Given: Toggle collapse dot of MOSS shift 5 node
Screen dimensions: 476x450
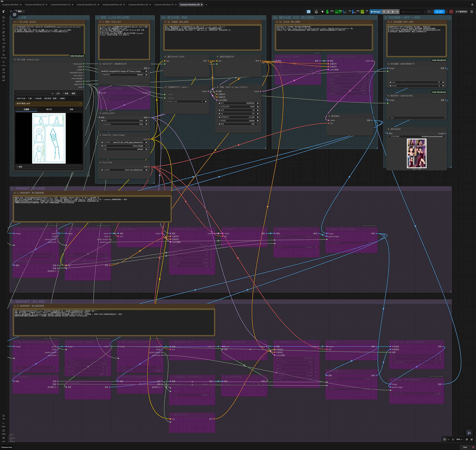Looking at the screenshot, I should point(100,113).
